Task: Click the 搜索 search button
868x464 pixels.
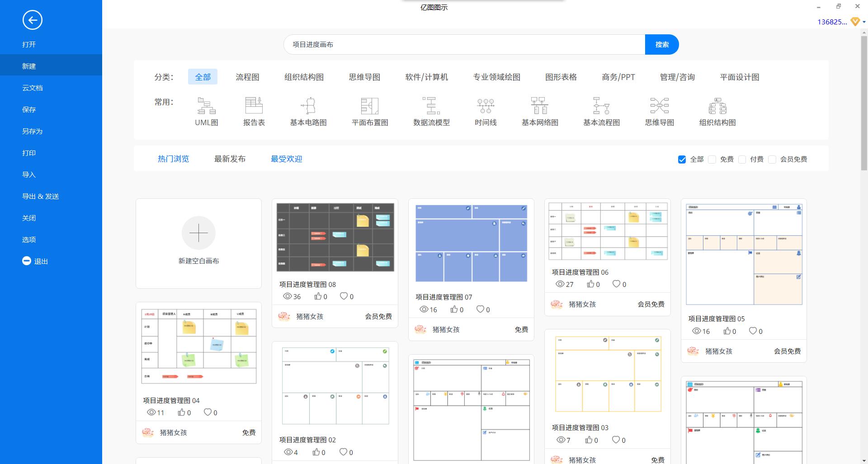Action: pos(662,44)
